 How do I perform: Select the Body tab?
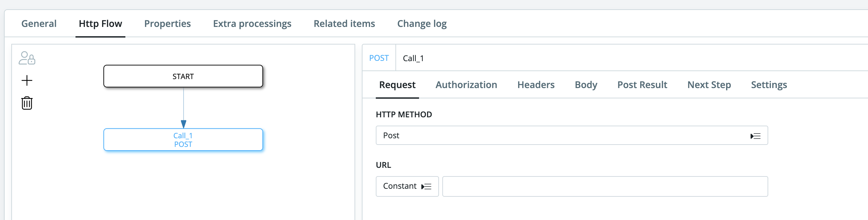tap(586, 85)
